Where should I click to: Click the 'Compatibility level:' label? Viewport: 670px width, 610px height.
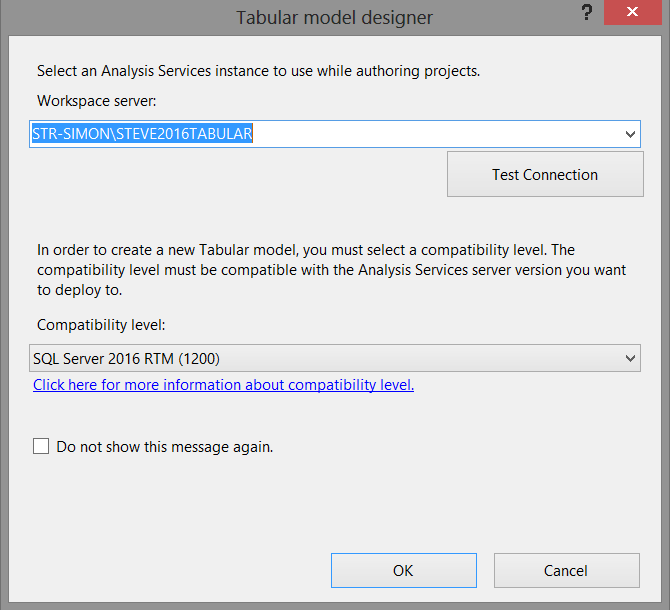pos(100,325)
